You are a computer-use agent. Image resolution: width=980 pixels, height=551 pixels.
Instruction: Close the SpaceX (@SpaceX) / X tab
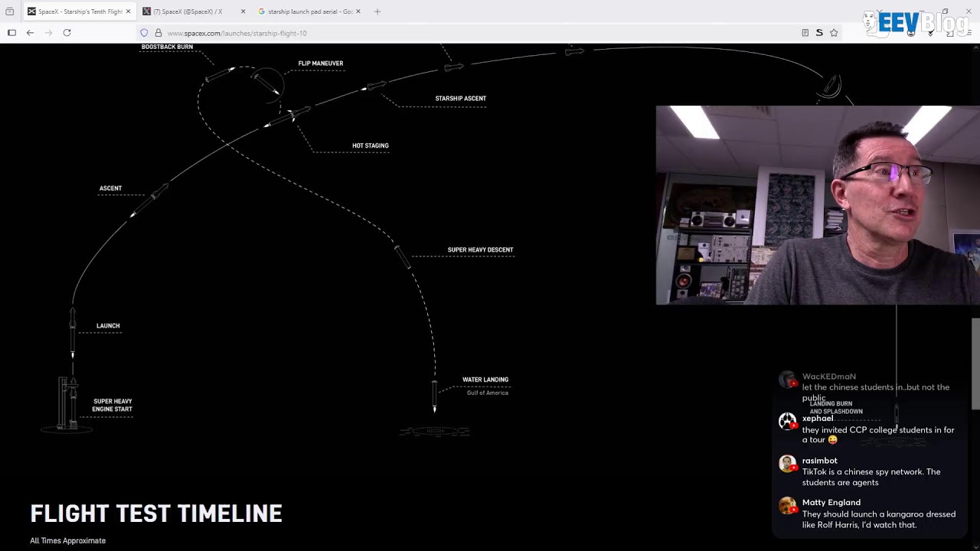[243, 11]
